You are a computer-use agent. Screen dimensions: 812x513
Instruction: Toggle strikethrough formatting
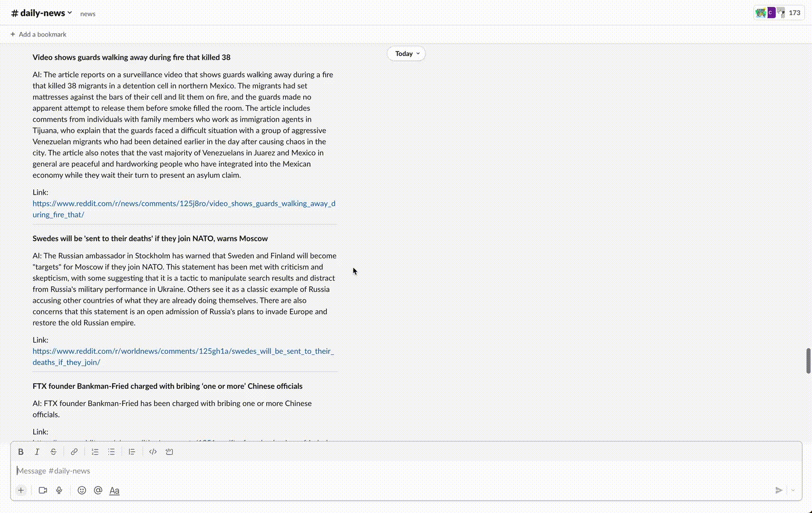click(x=53, y=452)
